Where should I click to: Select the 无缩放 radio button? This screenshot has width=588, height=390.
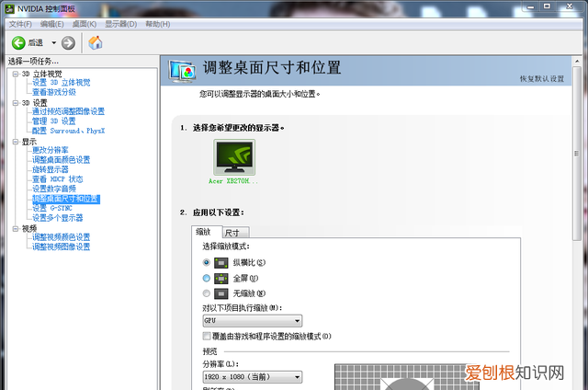tap(206, 293)
